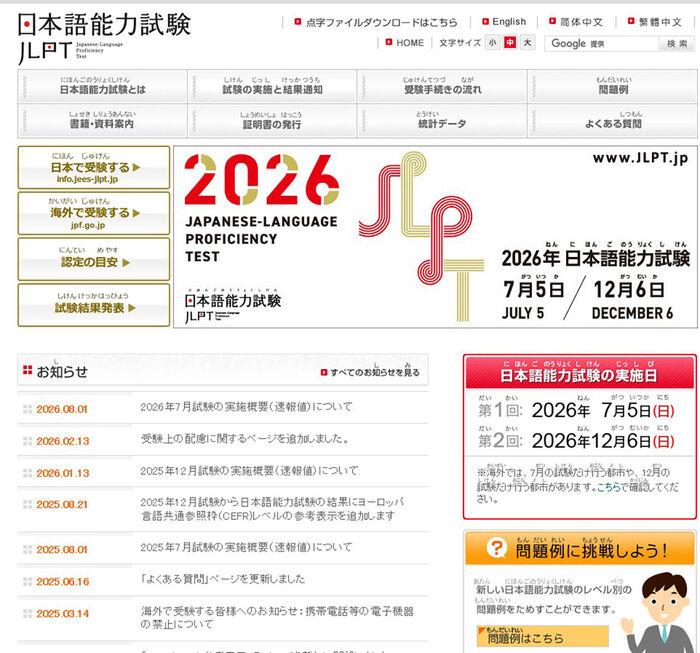Click 日本で受験する button
This screenshot has width=700, height=653.
(94, 167)
